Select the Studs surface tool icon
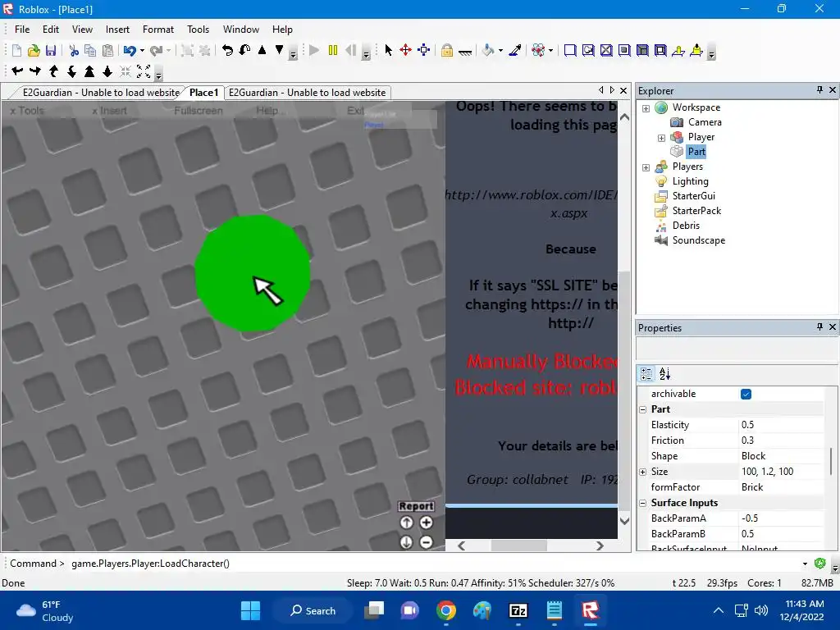Viewport: 840px width, 630px height. [624, 50]
